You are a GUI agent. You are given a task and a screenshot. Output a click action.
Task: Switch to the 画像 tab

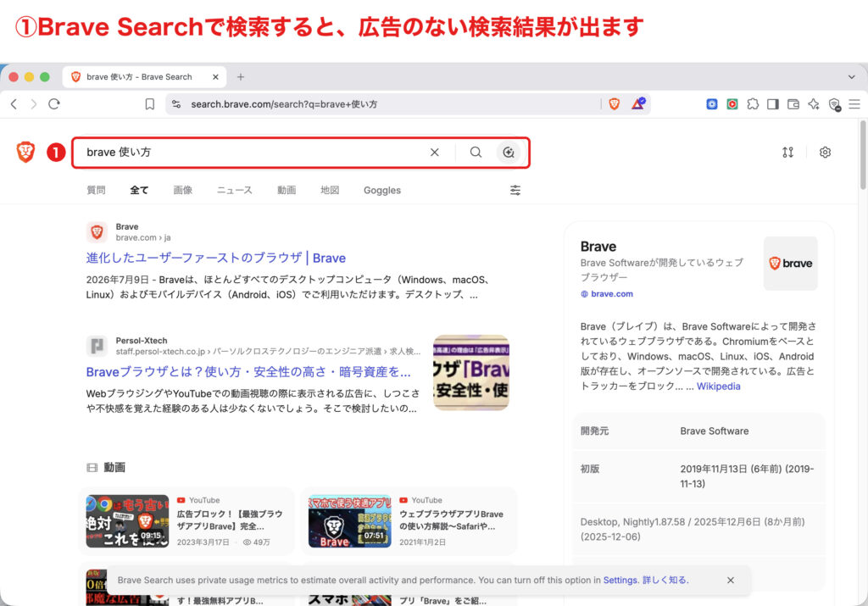183,191
